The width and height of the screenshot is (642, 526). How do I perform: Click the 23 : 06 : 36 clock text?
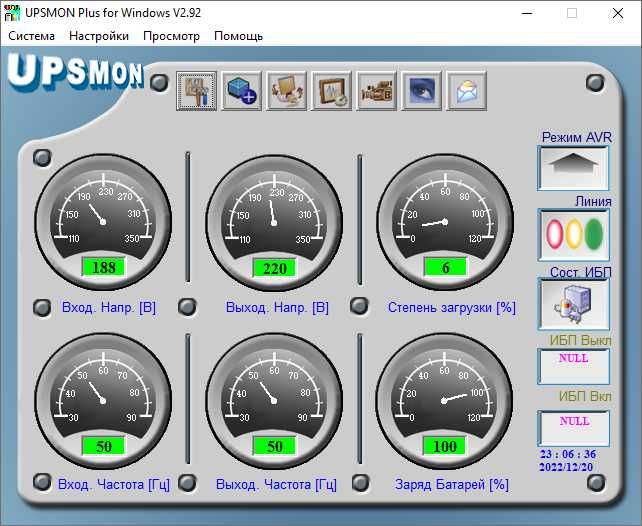tap(568, 454)
